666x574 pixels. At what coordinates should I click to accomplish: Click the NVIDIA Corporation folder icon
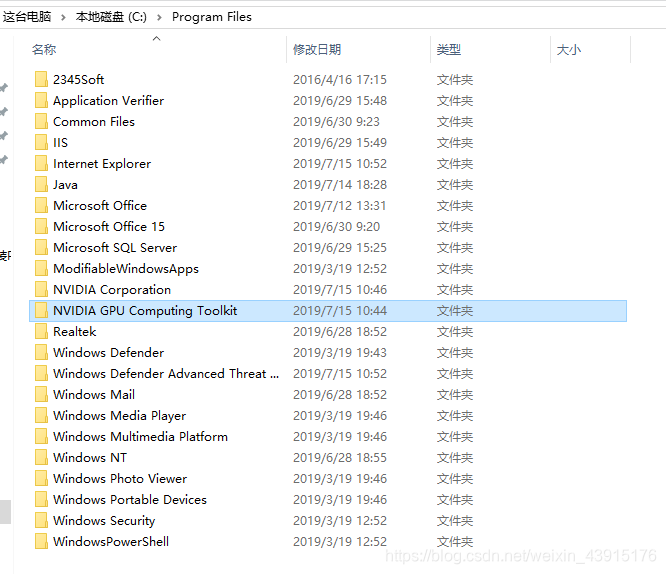41,289
